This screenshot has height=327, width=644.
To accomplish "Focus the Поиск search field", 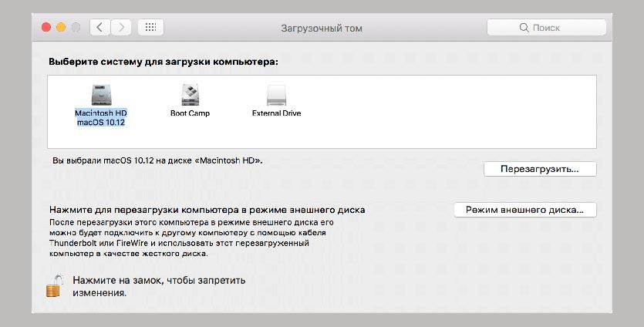I will point(546,28).
